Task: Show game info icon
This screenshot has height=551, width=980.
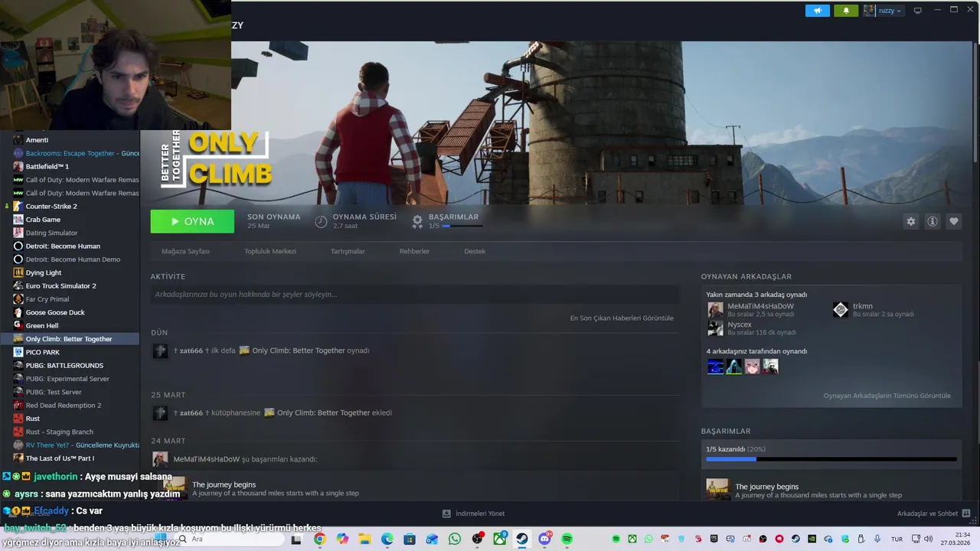Action: pos(933,221)
